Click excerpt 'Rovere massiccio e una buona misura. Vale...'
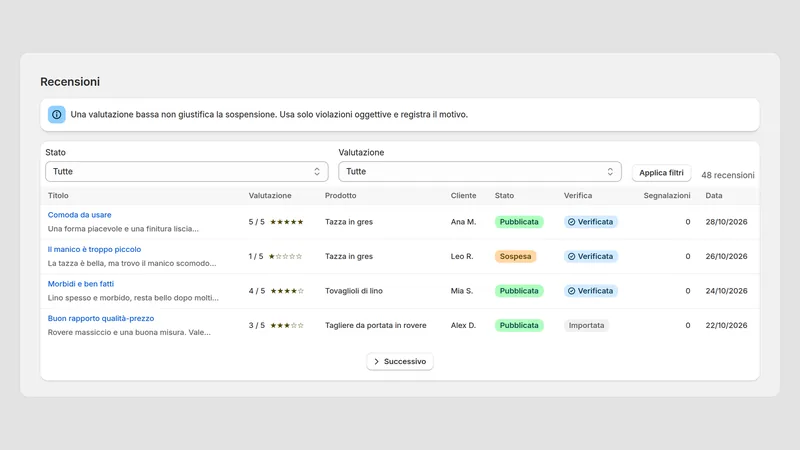The width and height of the screenshot is (800, 450). point(129,332)
